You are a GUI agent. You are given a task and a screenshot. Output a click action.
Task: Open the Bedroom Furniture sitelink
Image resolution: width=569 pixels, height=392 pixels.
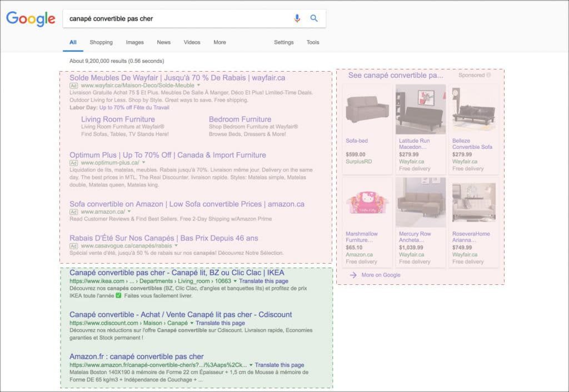[x=240, y=119]
